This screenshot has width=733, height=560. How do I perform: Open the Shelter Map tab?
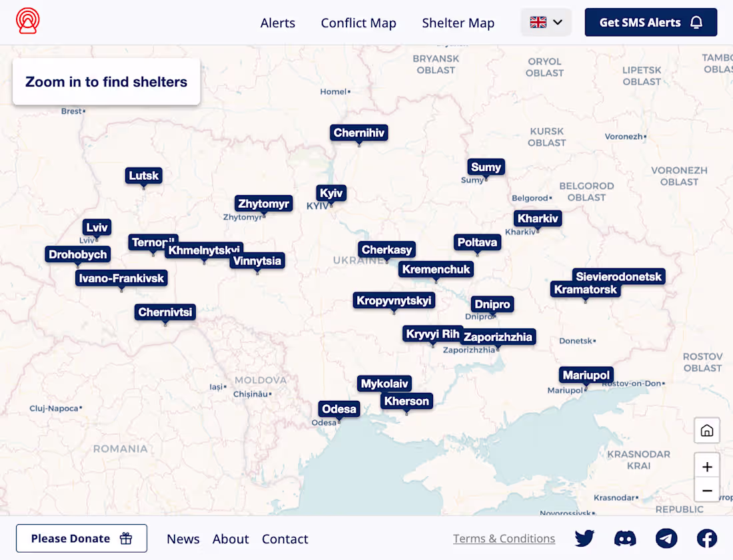click(458, 23)
